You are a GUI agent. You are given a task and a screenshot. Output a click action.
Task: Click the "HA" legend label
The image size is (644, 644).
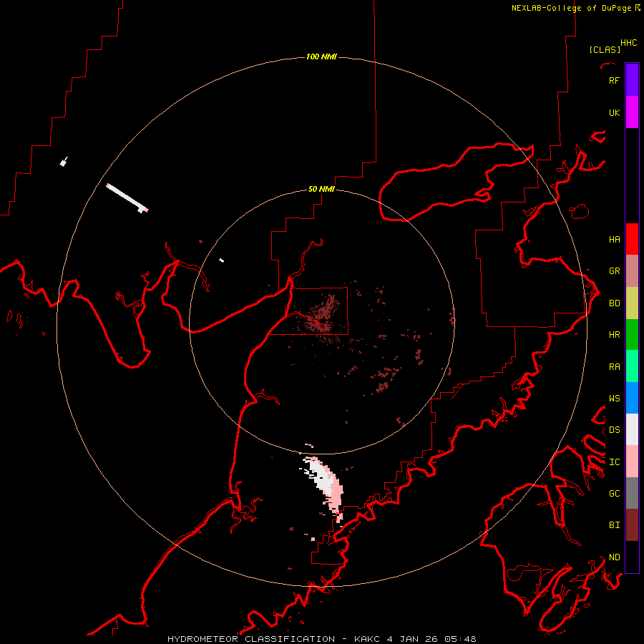614,240
